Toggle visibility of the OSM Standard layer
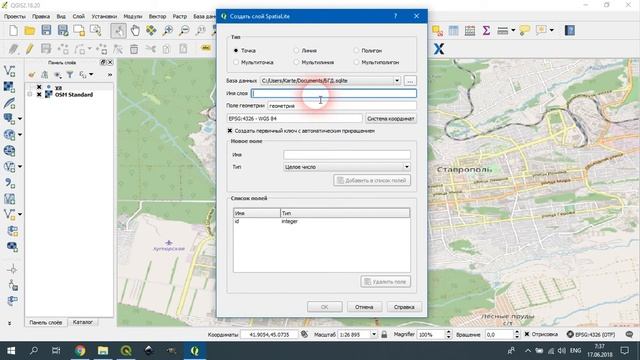 tap(39, 95)
